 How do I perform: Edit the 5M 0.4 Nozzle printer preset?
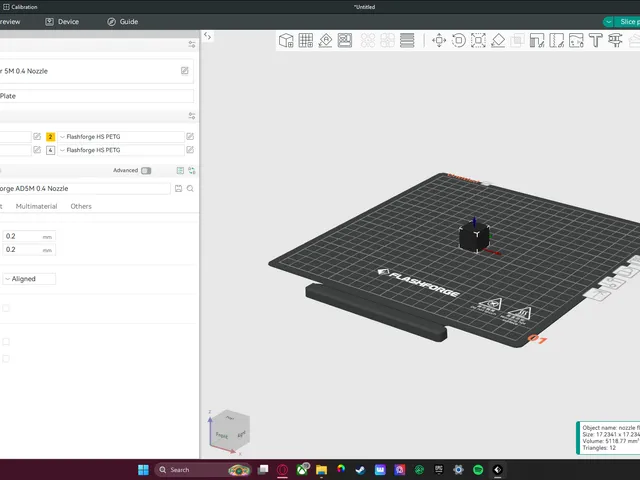coord(184,71)
